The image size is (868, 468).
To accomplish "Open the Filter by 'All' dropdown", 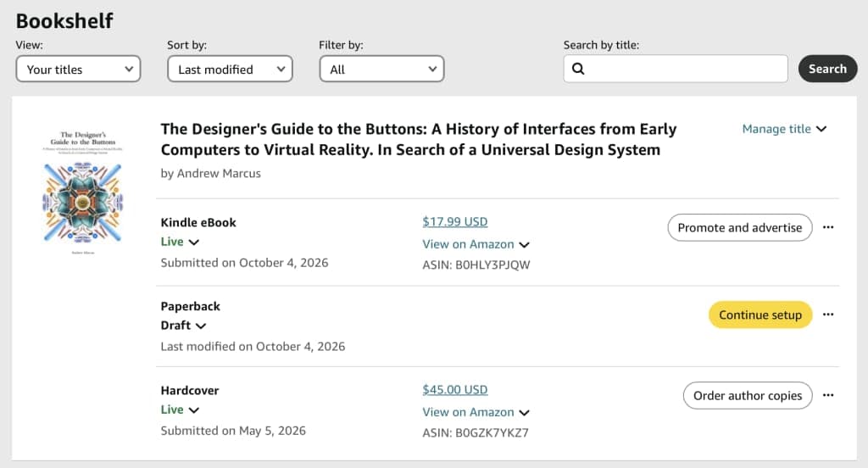I will [x=381, y=70].
